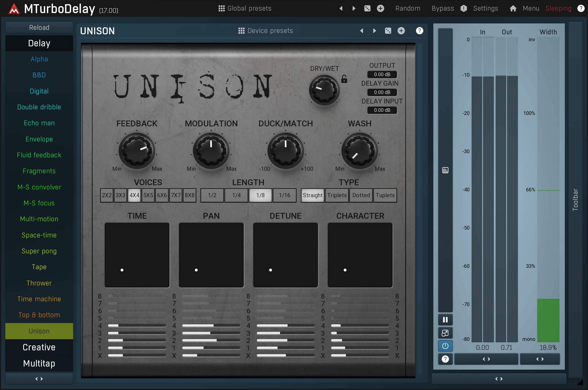
Task: Click the meter popout window icon
Action: [445, 333]
